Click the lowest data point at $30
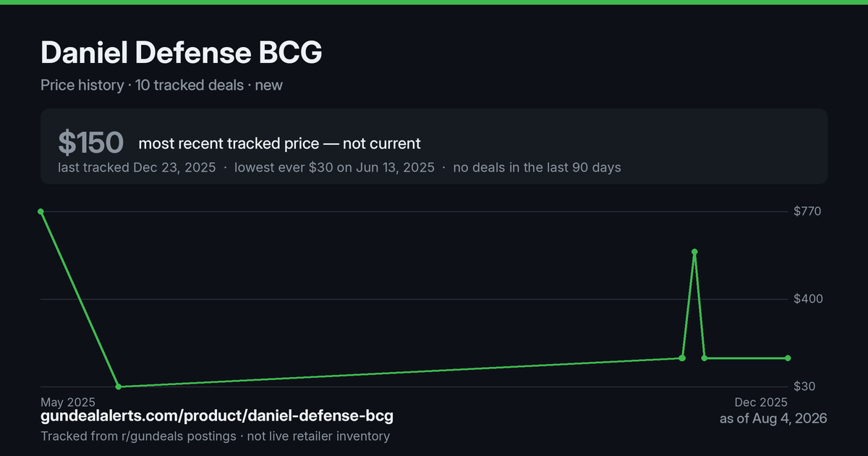Image resolution: width=868 pixels, height=456 pixels. (119, 387)
